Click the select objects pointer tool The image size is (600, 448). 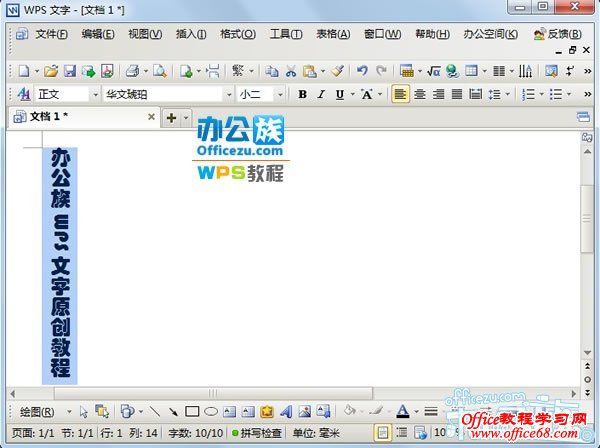83,412
